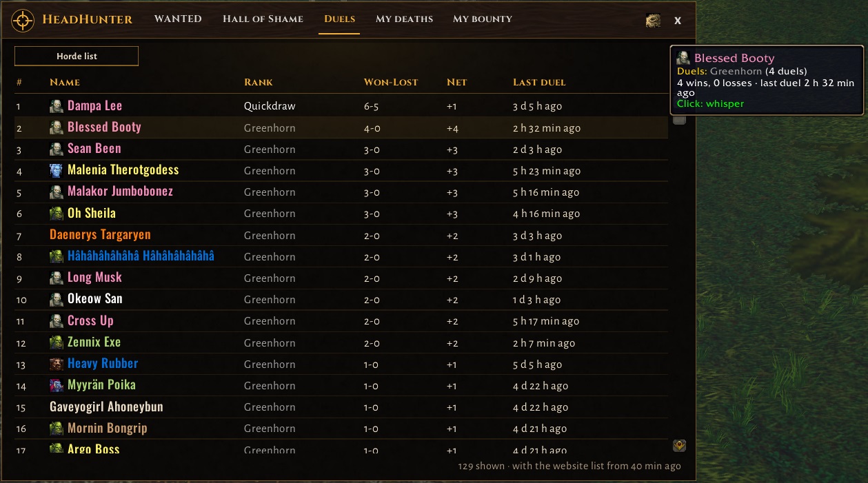Click the scroll-down arrow button of the list
The width and height of the screenshot is (868, 483).
point(679,446)
